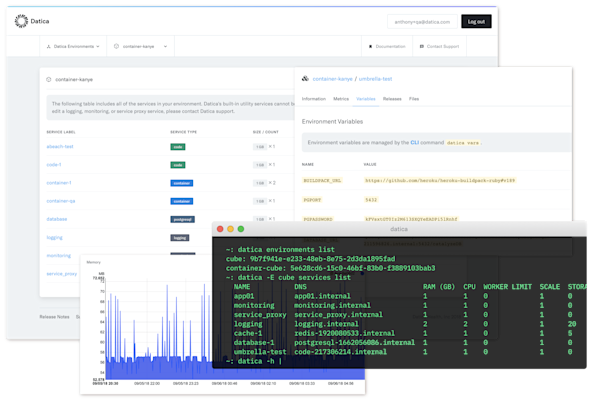This screenshot has height=409, width=600.
Task: Open the service_proxy service
Action: [62, 274]
